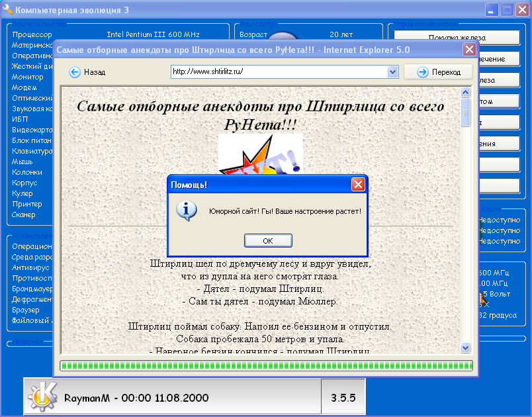Select Монитор in computer list
The width and height of the screenshot is (532, 417).
click(x=28, y=77)
